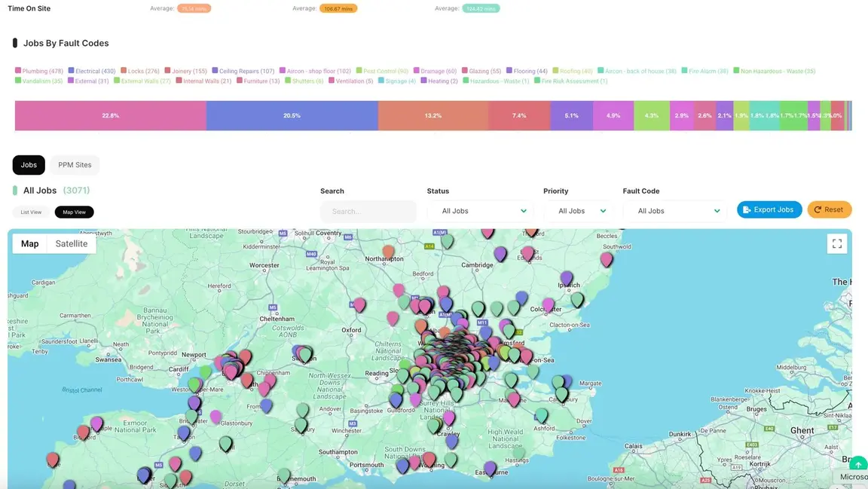Toggle Locks (276) legend item

pyautogui.click(x=140, y=71)
